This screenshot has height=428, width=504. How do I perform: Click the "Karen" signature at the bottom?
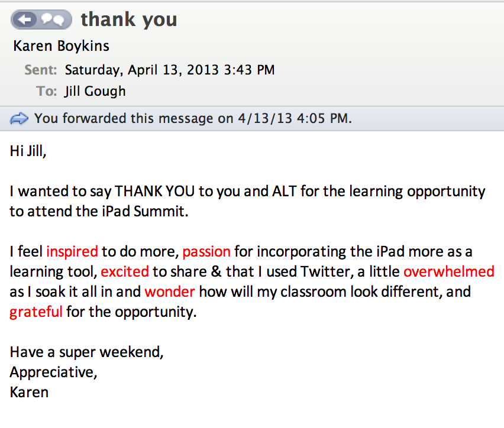(x=29, y=392)
